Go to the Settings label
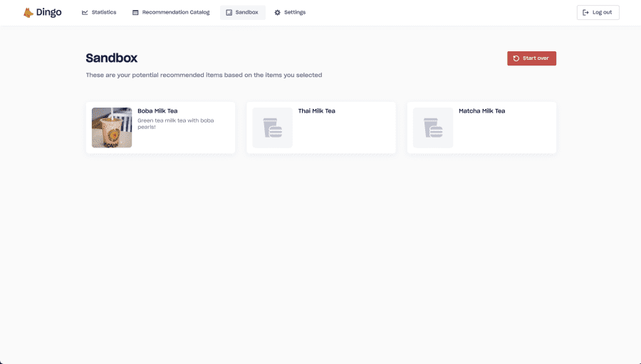 click(x=295, y=12)
